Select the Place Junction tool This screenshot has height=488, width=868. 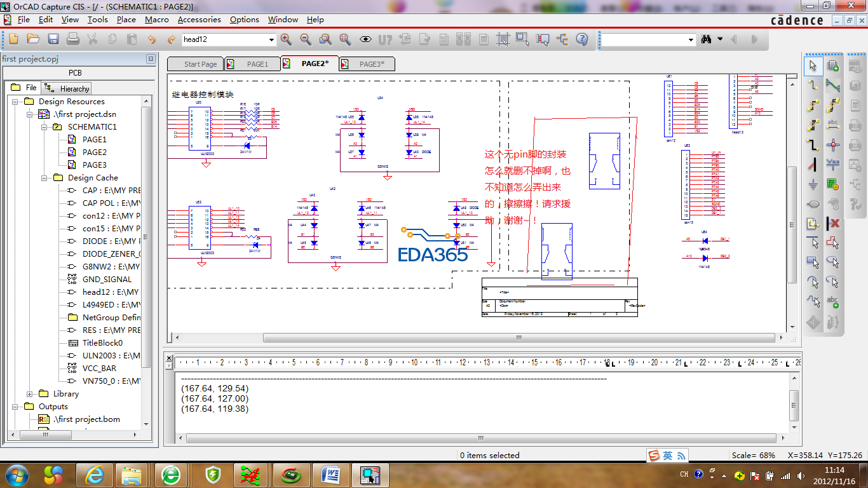point(832,144)
